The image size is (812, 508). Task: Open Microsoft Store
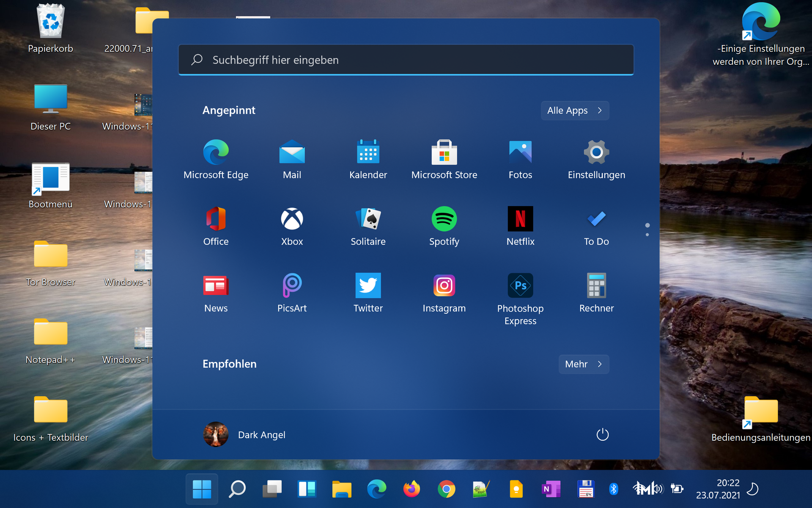point(444,160)
